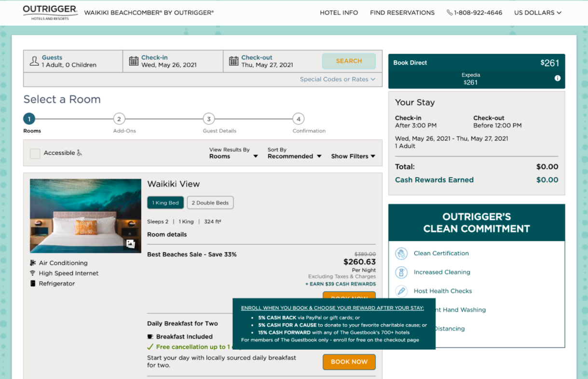Image resolution: width=588 pixels, height=379 pixels.
Task: Open the Check-out date picker
Action: coord(273,61)
